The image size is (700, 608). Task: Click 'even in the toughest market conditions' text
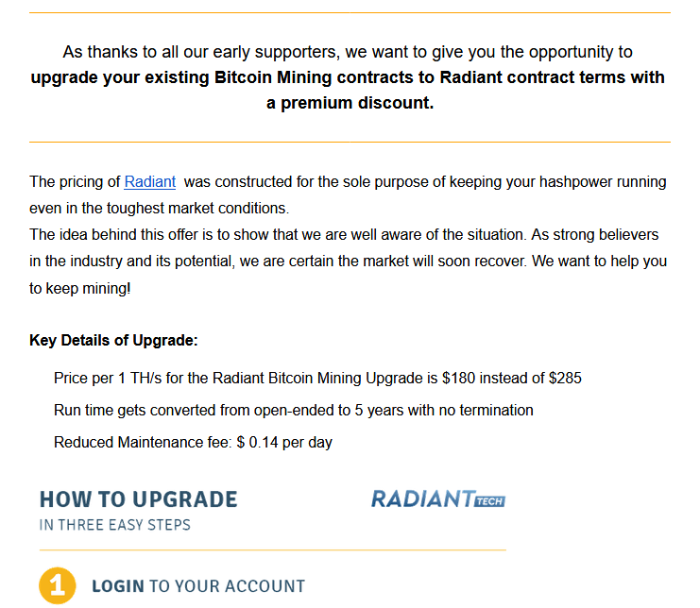click(160, 209)
